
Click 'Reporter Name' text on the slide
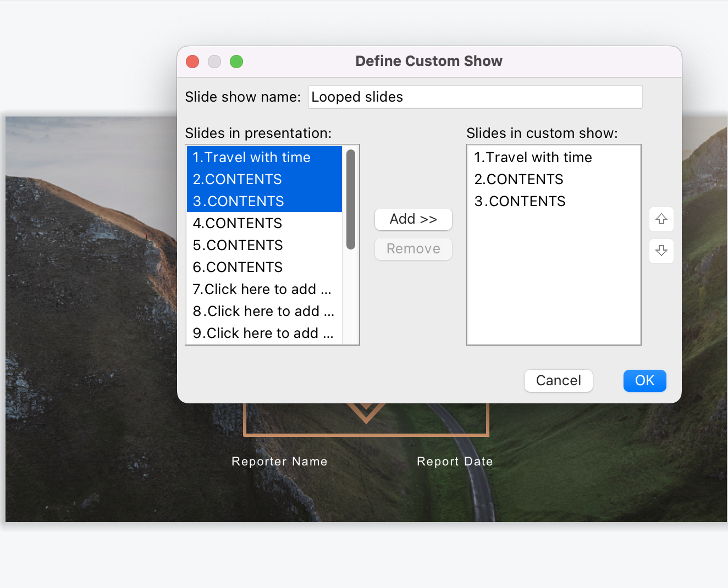tap(279, 462)
